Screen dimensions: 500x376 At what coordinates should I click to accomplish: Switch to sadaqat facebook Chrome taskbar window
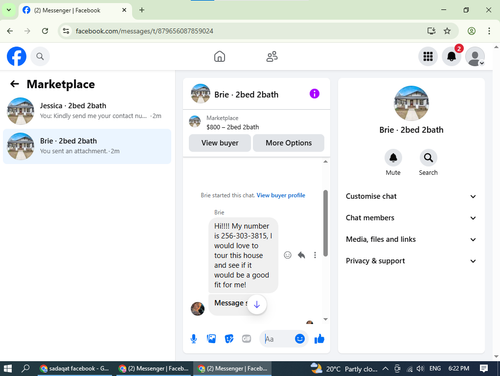coord(75,369)
